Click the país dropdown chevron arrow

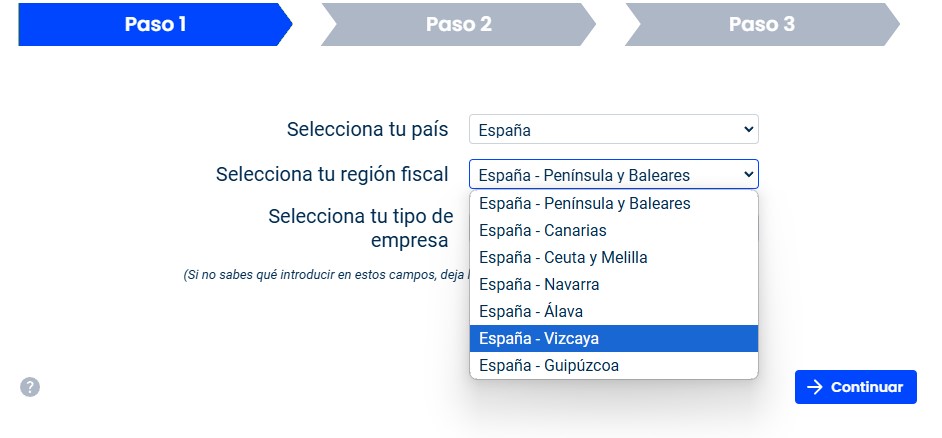(x=749, y=129)
